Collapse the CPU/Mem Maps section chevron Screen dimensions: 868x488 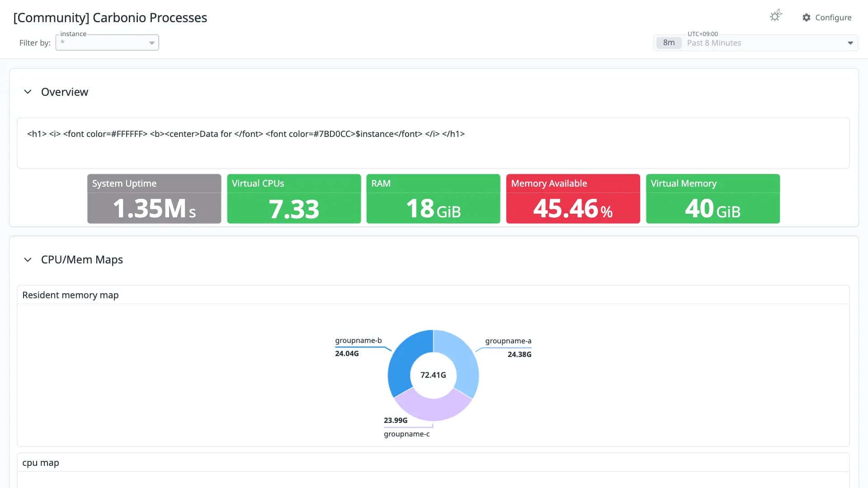tap(28, 260)
